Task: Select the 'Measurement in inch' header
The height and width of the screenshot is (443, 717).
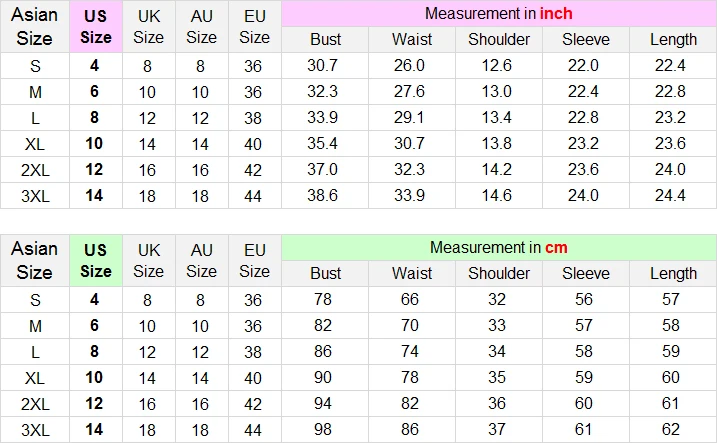Action: (x=499, y=14)
